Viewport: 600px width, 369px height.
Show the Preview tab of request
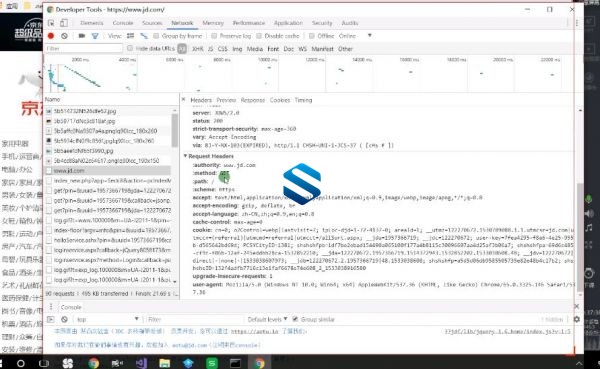(x=226, y=100)
